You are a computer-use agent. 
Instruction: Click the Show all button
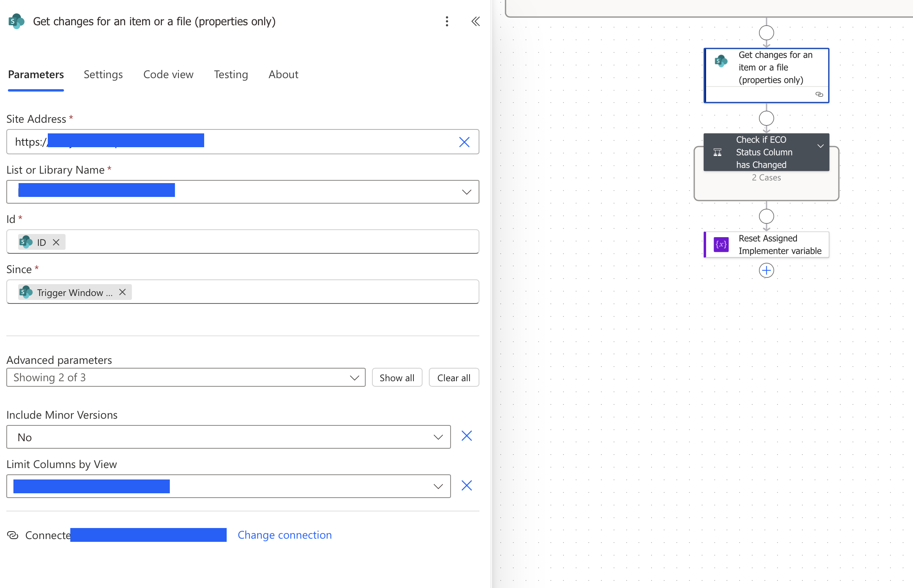(x=397, y=378)
